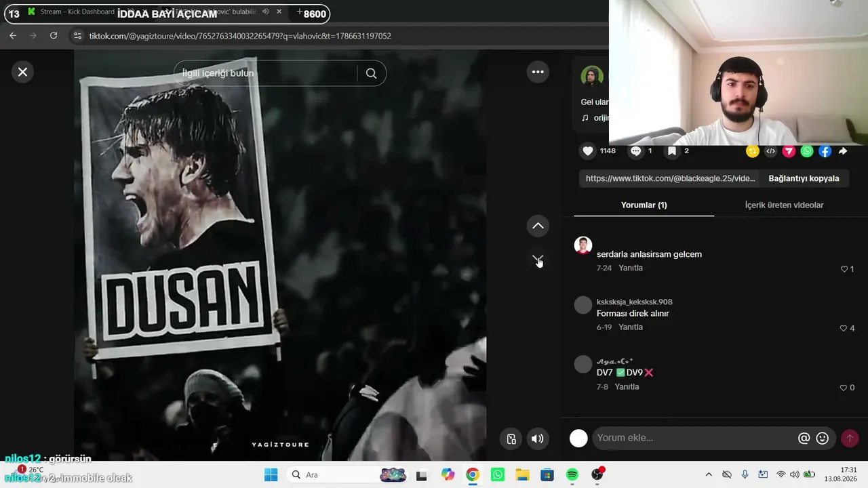The height and width of the screenshot is (488, 868).
Task: Open WhatsApp from the taskbar
Action: pyautogui.click(x=498, y=474)
